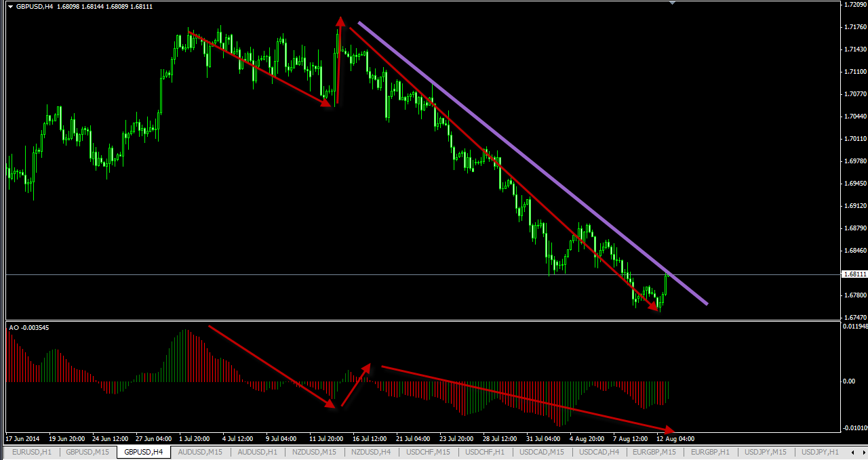This screenshot has height=460, width=868.
Task: Switch to the AUDUSD,M15 tab
Action: click(x=199, y=452)
